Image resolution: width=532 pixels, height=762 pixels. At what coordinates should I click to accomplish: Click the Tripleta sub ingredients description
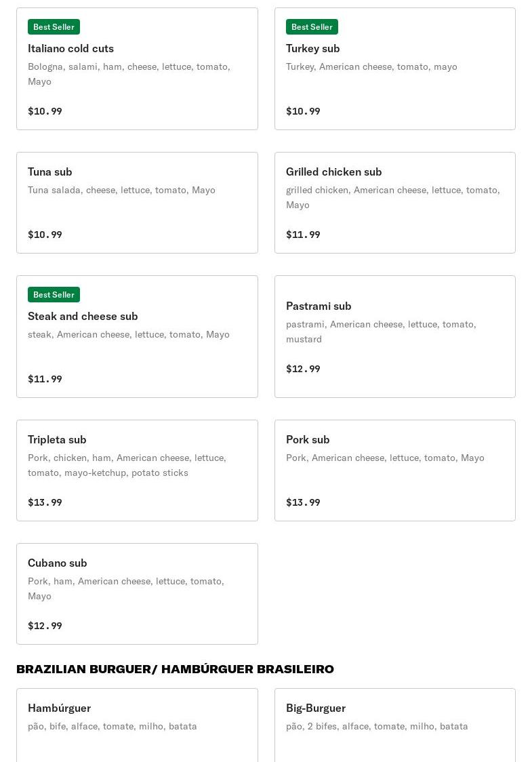[x=127, y=466]
